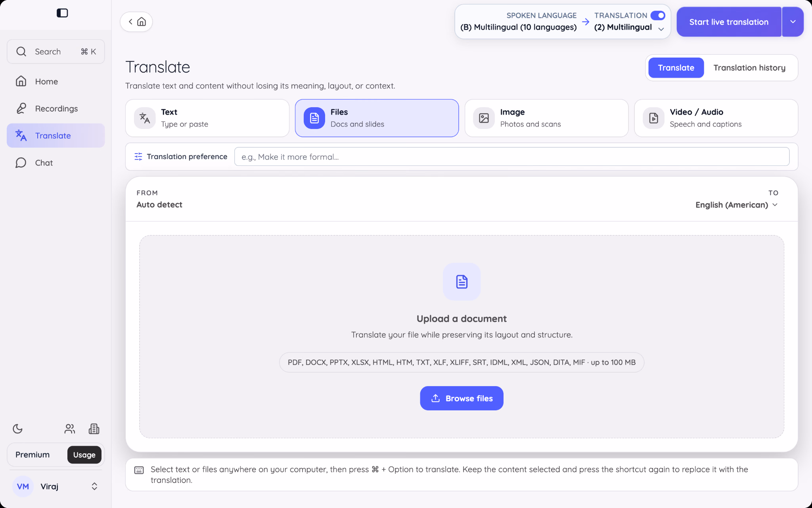Toggle the Translation switch off
This screenshot has width=812, height=508.
(x=658, y=15)
